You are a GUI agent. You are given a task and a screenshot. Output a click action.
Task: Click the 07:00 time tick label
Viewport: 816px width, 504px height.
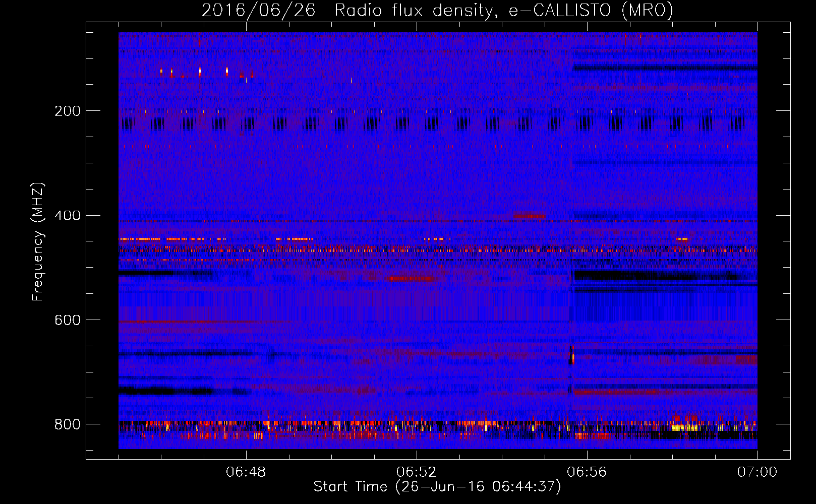757,472
